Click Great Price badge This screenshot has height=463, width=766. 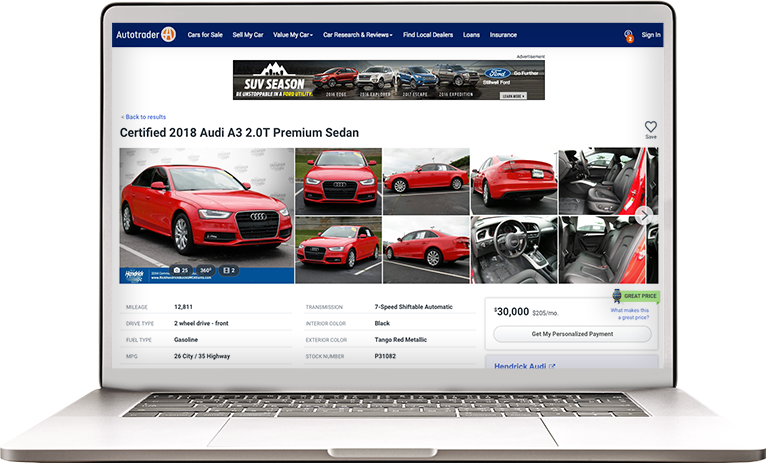coord(636,295)
